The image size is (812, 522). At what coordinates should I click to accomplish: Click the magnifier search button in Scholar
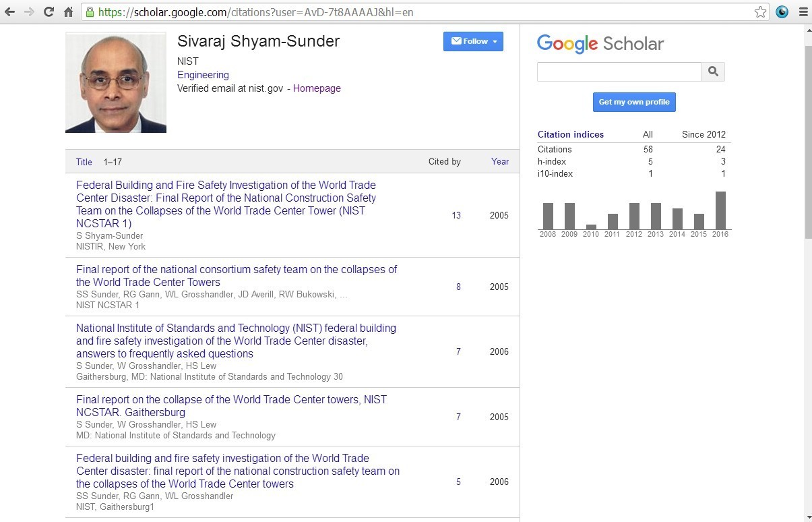point(713,71)
